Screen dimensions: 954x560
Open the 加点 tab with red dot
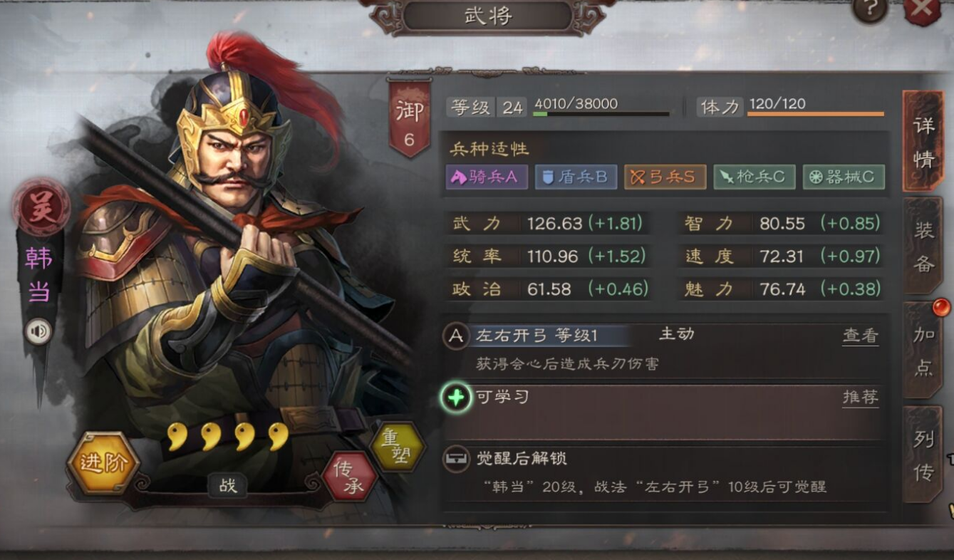(923, 351)
